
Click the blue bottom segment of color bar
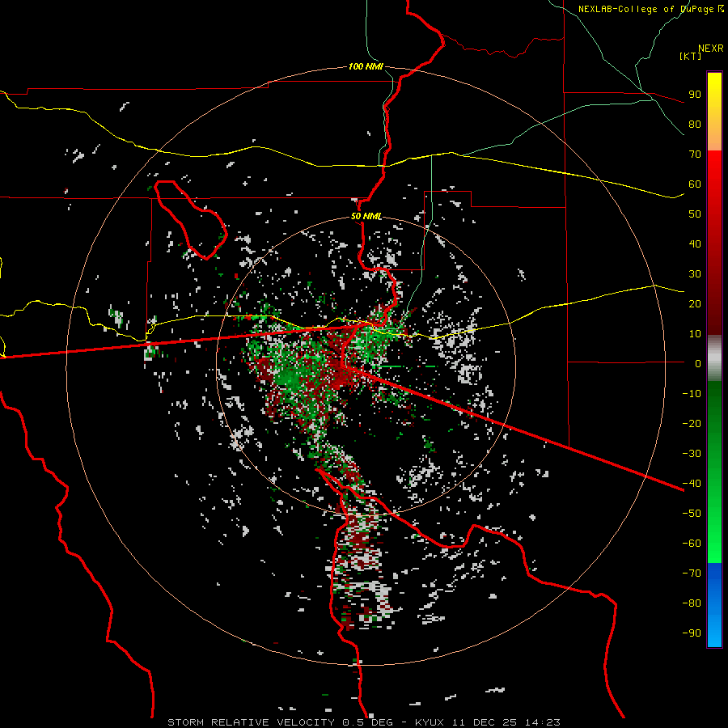(x=714, y=605)
